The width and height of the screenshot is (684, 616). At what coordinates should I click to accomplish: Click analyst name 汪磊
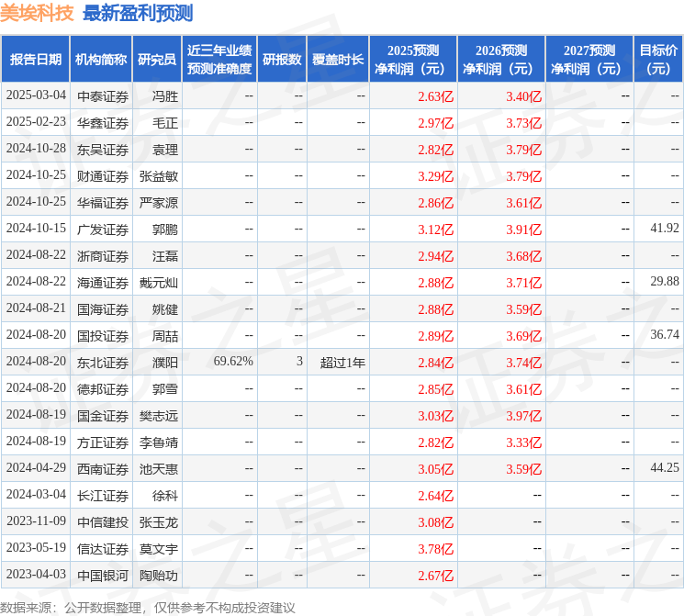[165, 256]
